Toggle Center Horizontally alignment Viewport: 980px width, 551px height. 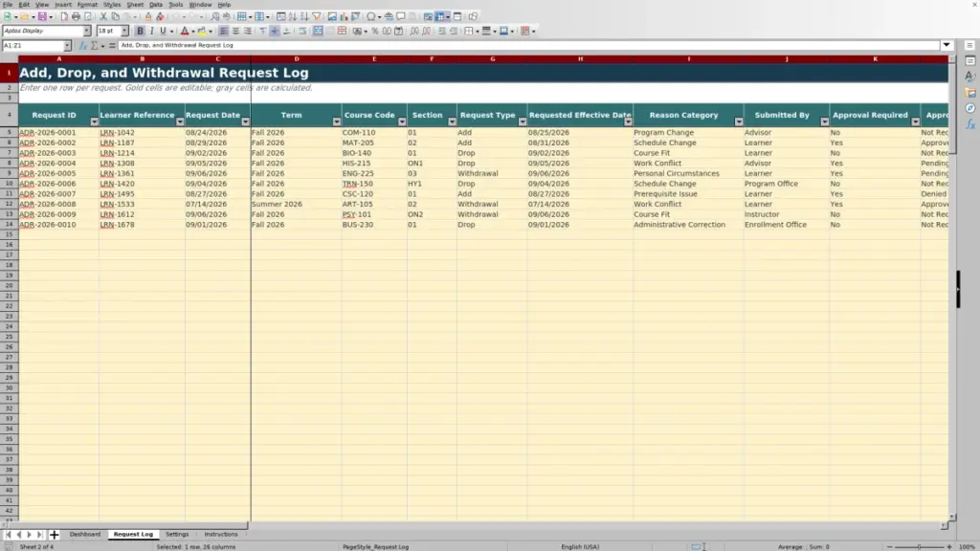click(235, 32)
